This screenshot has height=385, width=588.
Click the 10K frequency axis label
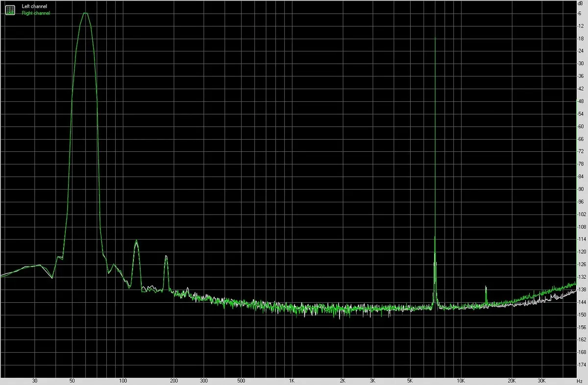[x=461, y=380]
